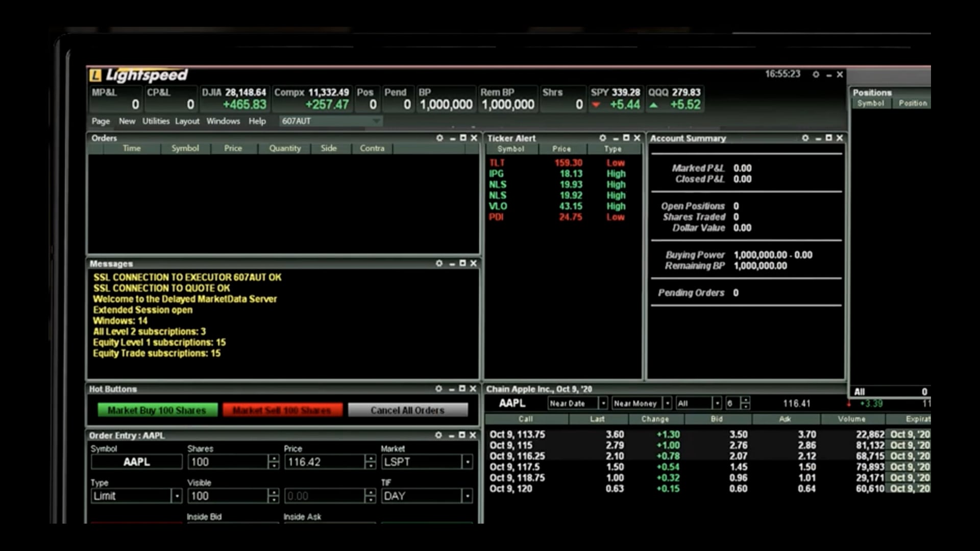The image size is (980, 551).
Task: Expand the Near Date dropdown in Chain
Action: (603, 403)
